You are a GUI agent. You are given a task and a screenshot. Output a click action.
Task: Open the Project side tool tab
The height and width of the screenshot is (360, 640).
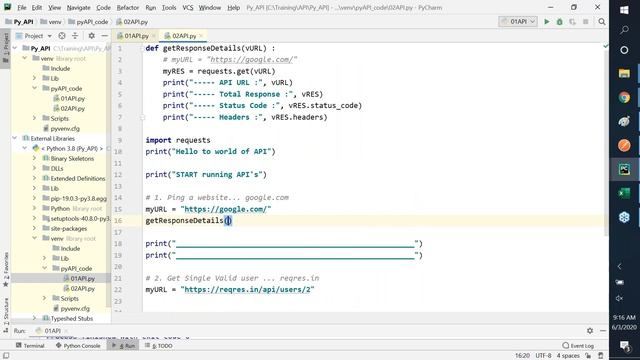(x=6, y=48)
